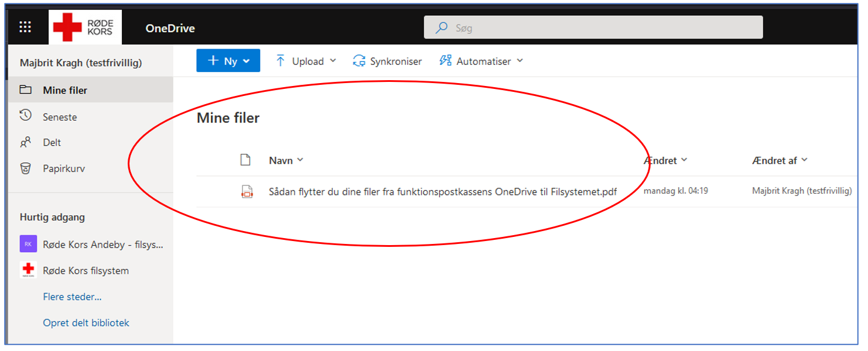Open the Ændret column sort dropdown
The height and width of the screenshot is (351, 868).
[x=684, y=160]
